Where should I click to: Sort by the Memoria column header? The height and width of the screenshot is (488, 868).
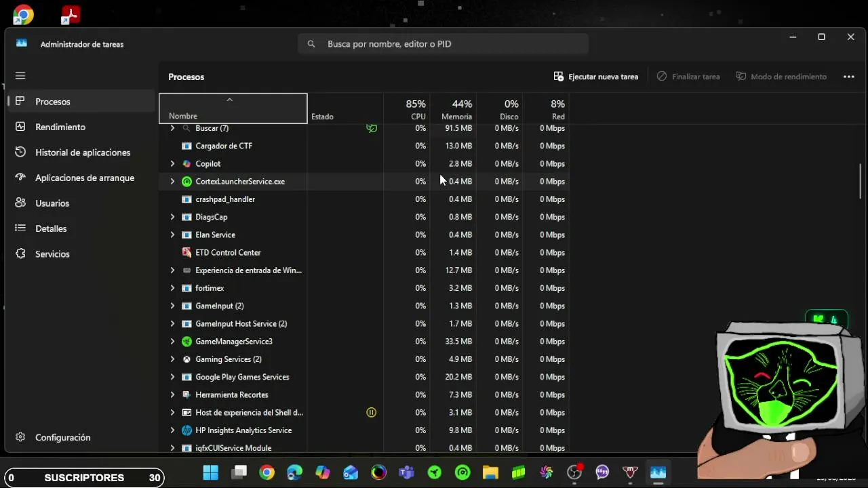[x=453, y=108]
